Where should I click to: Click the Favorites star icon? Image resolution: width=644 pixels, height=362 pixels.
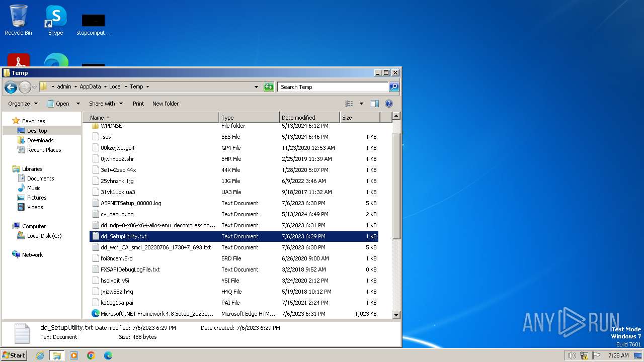[16, 121]
